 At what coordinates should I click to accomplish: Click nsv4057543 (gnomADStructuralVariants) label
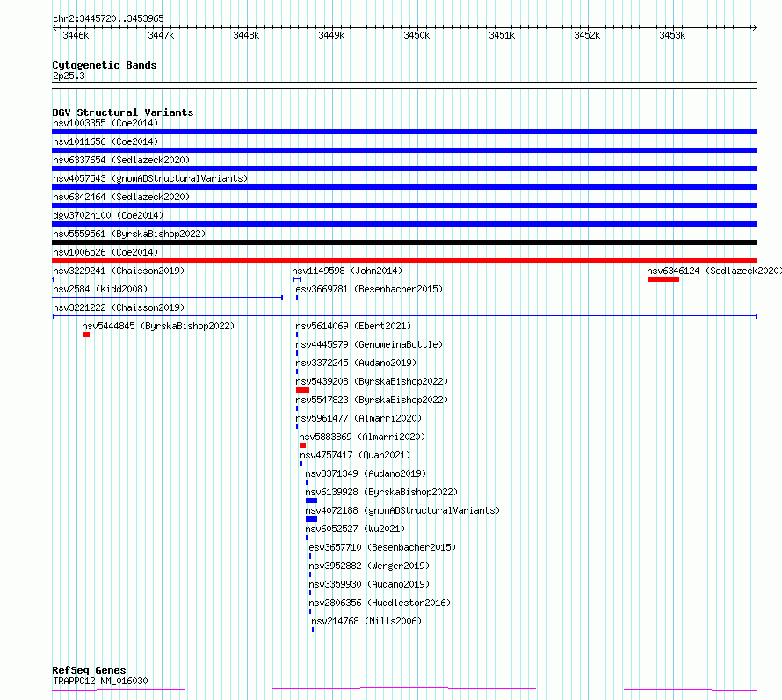click(x=150, y=178)
